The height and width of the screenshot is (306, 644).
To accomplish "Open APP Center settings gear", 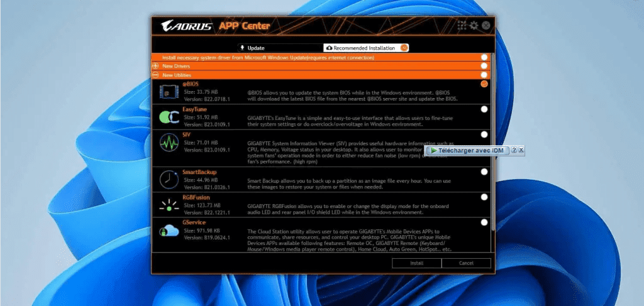I will (x=474, y=26).
